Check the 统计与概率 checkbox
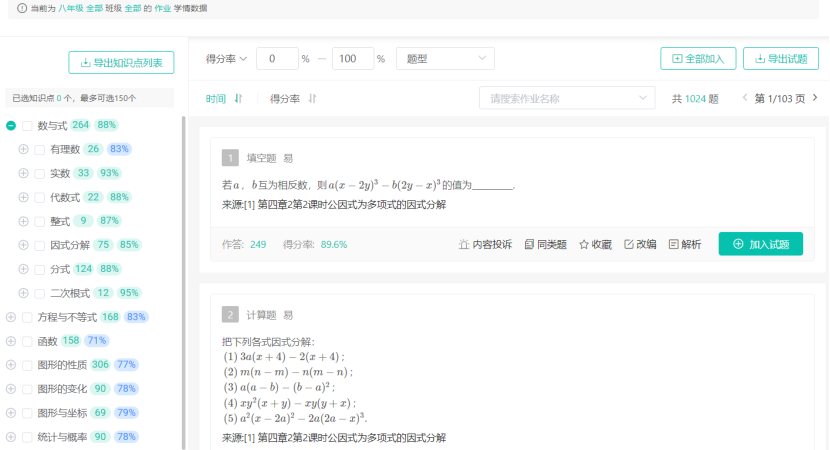The width and height of the screenshot is (830, 450). coord(27,437)
